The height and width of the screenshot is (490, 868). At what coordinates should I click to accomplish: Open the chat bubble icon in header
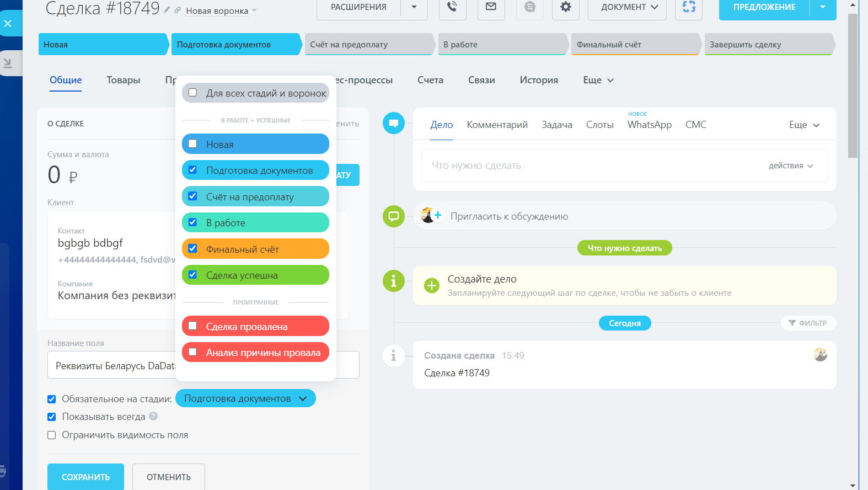tap(530, 7)
